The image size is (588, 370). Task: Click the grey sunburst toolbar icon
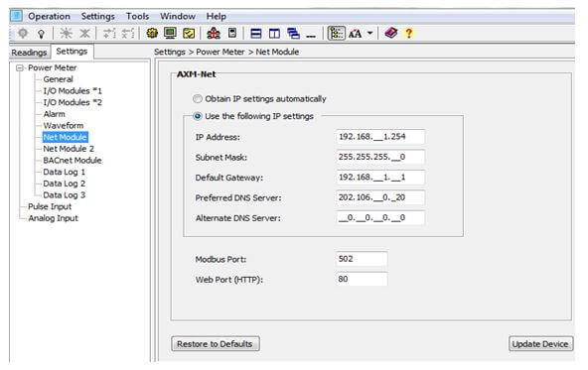pos(67,34)
